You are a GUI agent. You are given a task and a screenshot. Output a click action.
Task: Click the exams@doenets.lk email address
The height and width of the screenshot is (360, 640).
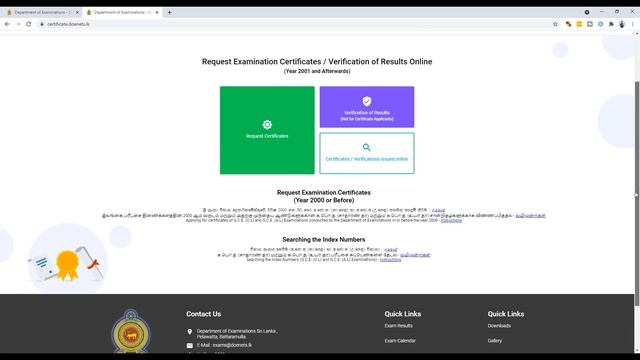click(232, 345)
